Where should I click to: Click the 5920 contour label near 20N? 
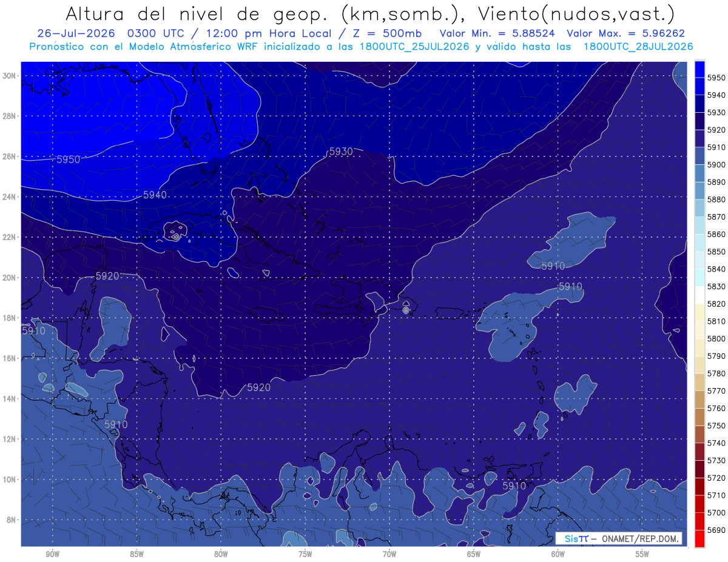tap(107, 276)
